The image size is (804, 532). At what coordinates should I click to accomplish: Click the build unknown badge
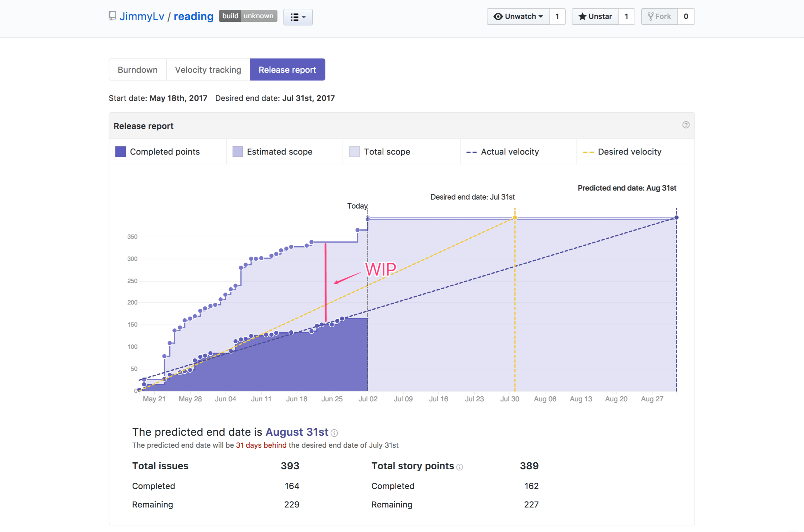[248, 16]
